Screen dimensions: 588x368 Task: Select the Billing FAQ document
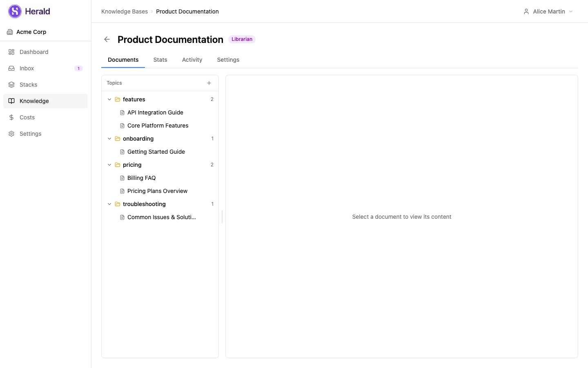click(x=141, y=178)
